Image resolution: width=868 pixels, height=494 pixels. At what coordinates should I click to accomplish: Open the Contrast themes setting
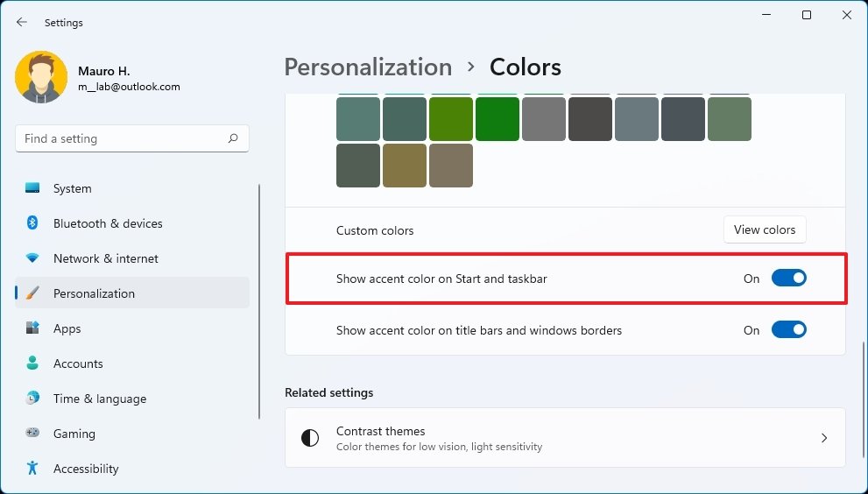[x=565, y=438]
